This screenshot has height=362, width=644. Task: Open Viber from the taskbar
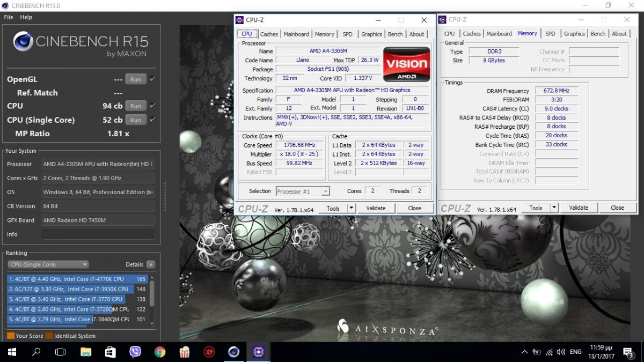(135, 352)
